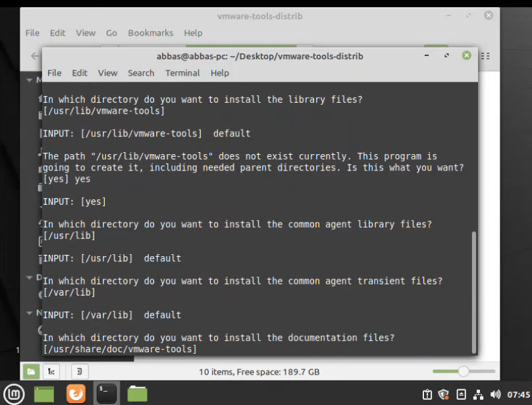532x405 pixels.
Task: Click the line 'INPUT: [/usr/lib] default'
Action: pos(112,258)
